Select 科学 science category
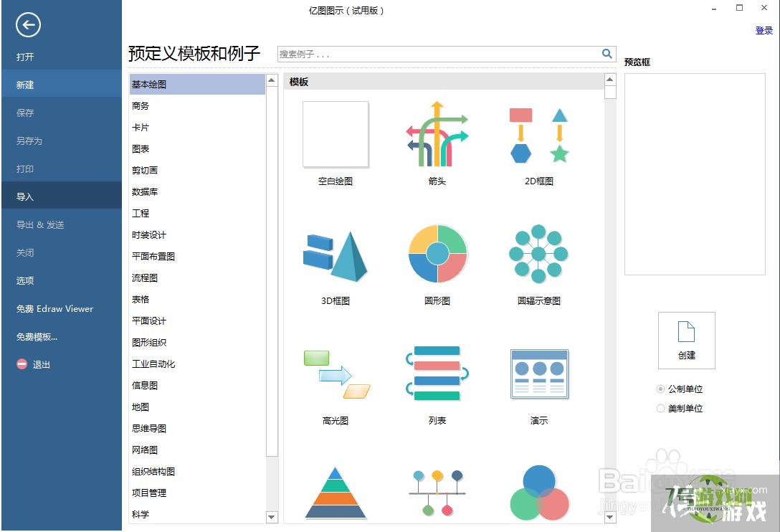This screenshot has height=532, width=780. (197, 514)
